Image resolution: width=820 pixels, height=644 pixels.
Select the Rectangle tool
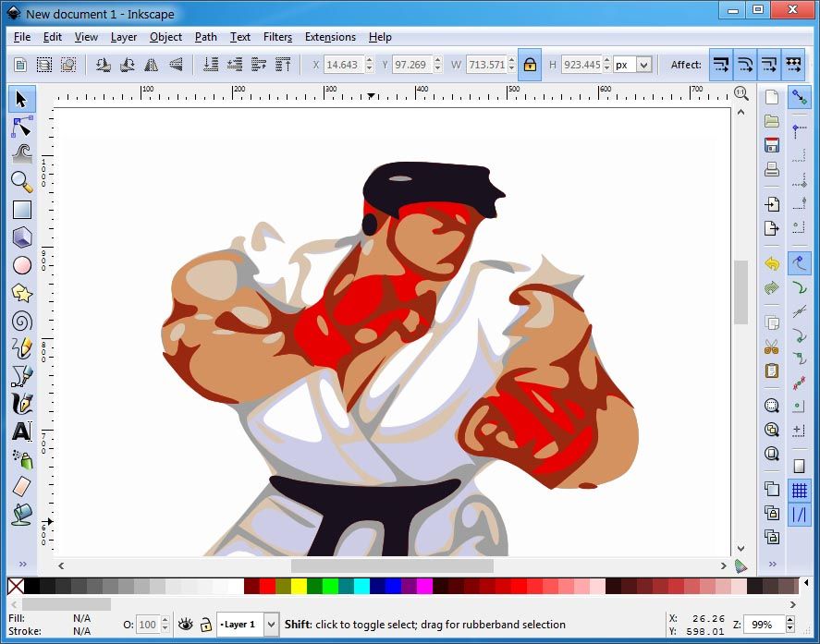pos(21,210)
